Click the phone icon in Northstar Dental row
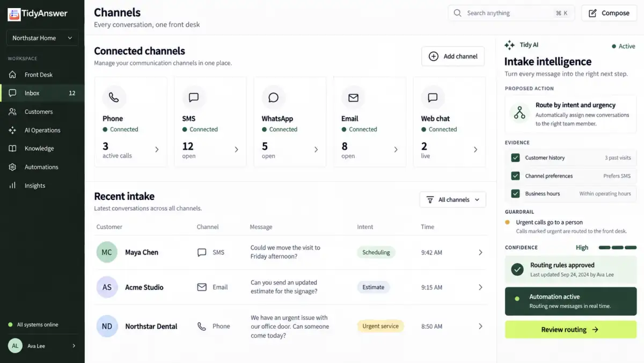The width and height of the screenshot is (644, 363). click(x=202, y=326)
